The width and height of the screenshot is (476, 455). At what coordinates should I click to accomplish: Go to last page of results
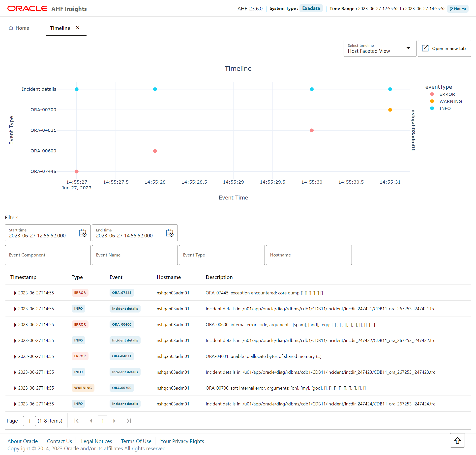click(x=129, y=421)
